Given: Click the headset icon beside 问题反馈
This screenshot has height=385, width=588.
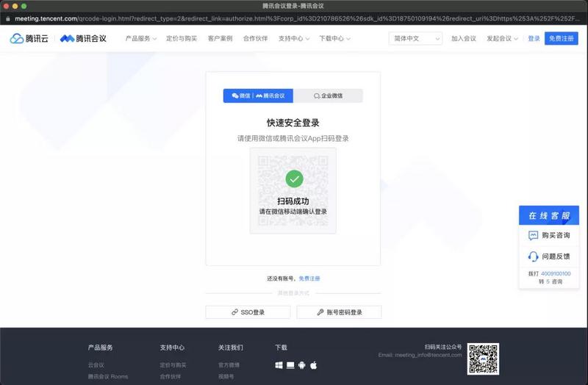Looking at the screenshot, I should pyautogui.click(x=533, y=256).
